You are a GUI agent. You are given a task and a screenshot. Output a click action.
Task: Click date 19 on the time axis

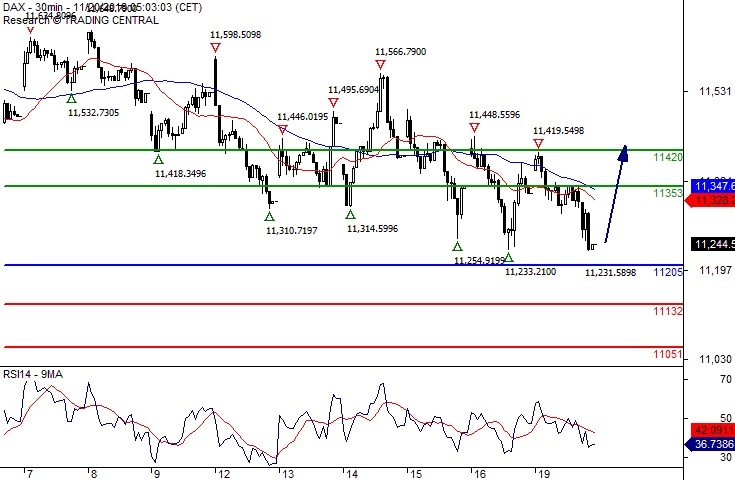point(544,474)
